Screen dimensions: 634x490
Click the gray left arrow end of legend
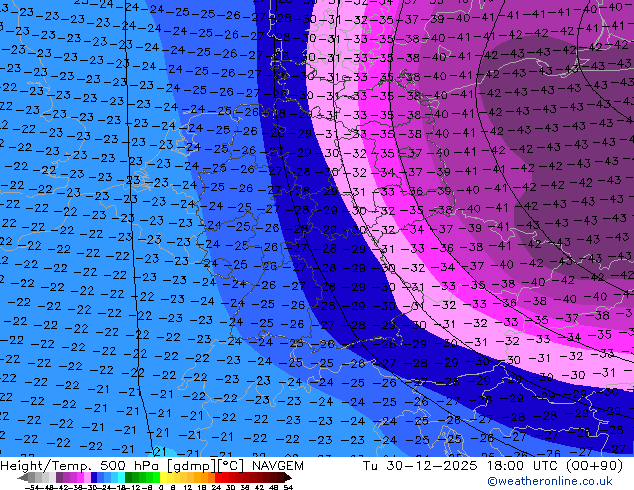pos(23,477)
